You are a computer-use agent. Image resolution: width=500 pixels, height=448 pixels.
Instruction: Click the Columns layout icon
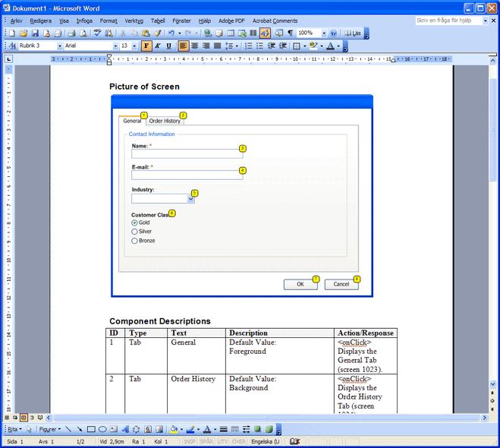point(253,33)
